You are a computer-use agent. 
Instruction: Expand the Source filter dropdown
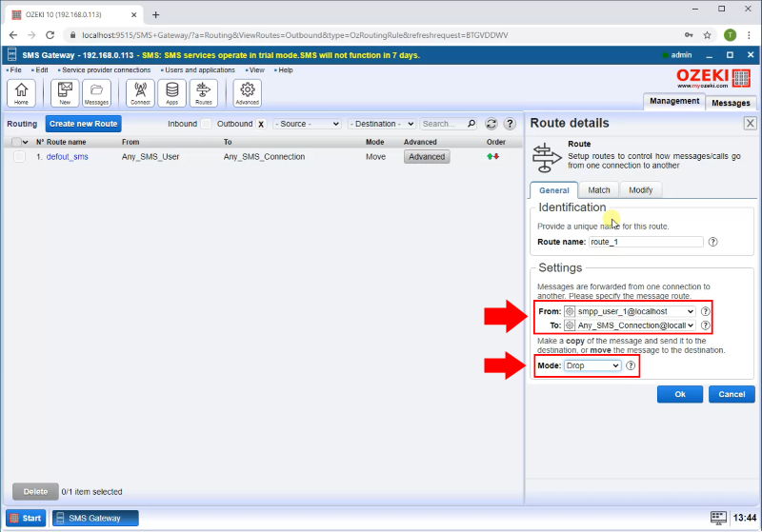(307, 124)
